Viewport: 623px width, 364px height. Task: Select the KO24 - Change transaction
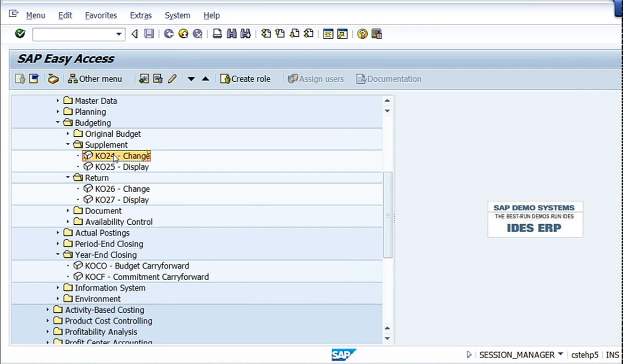(117, 156)
